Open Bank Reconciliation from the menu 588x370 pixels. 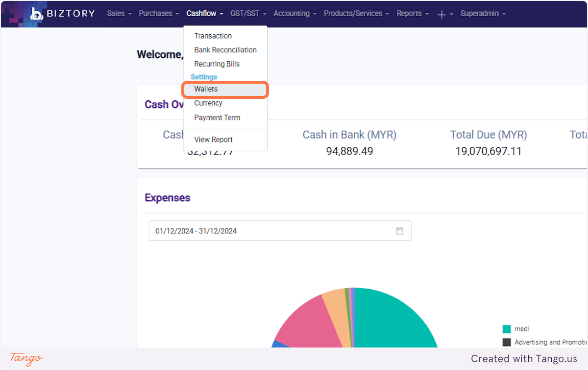point(225,50)
